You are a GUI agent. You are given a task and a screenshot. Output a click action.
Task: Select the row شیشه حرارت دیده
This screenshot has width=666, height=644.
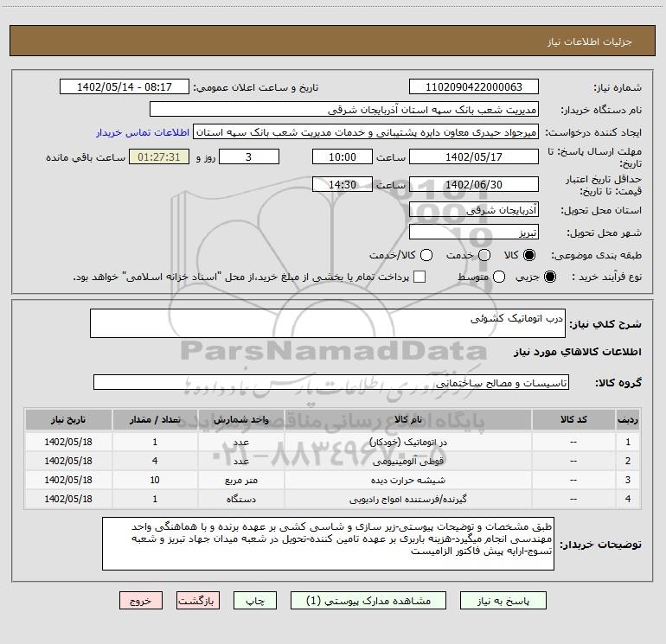[333, 480]
